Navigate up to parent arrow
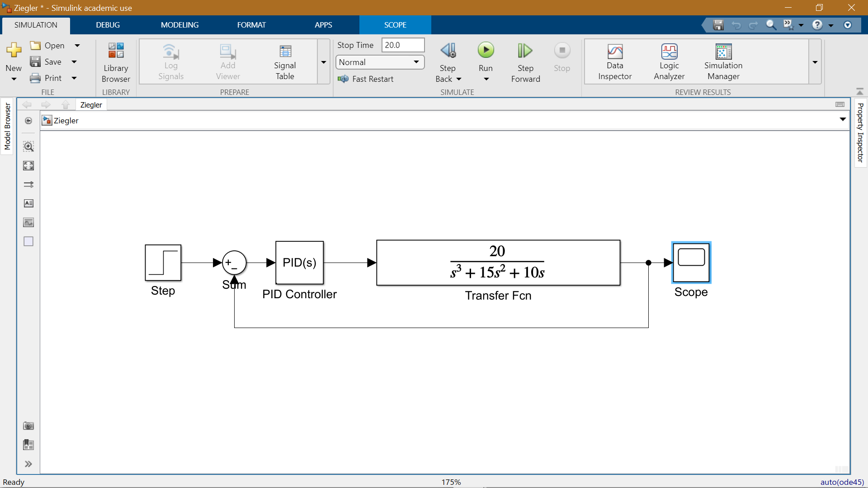Viewport: 868px width, 488px height. pyautogui.click(x=66, y=105)
